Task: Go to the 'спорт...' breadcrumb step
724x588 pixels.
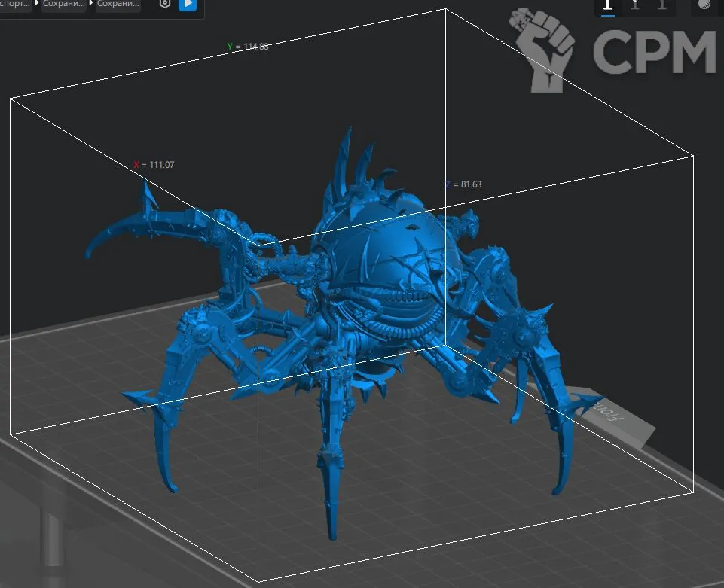Action: pos(15,5)
